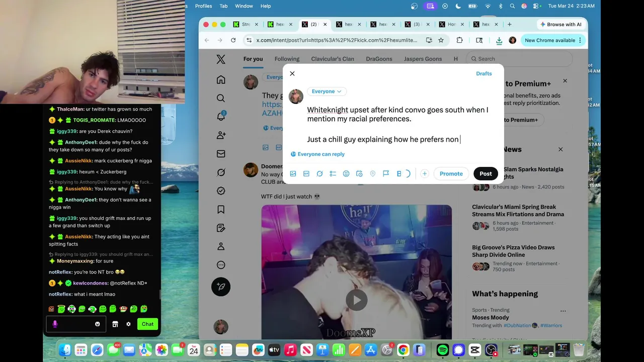Viewport: 644px width, 362px height.
Task: Open Chrome three-dot menu
Action: 580,40
